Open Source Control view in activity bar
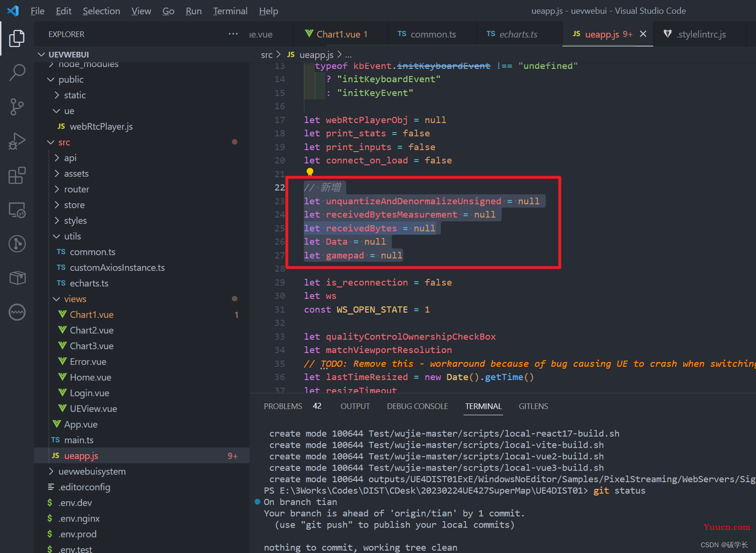Screen dimensions: 756x553 coord(17,107)
